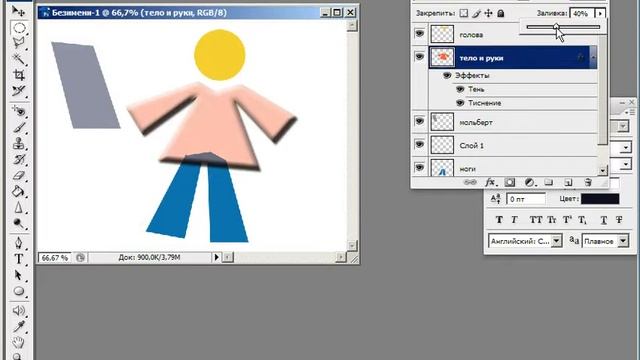Open the Английский language dropdown
The image size is (640, 360).
(x=557, y=241)
